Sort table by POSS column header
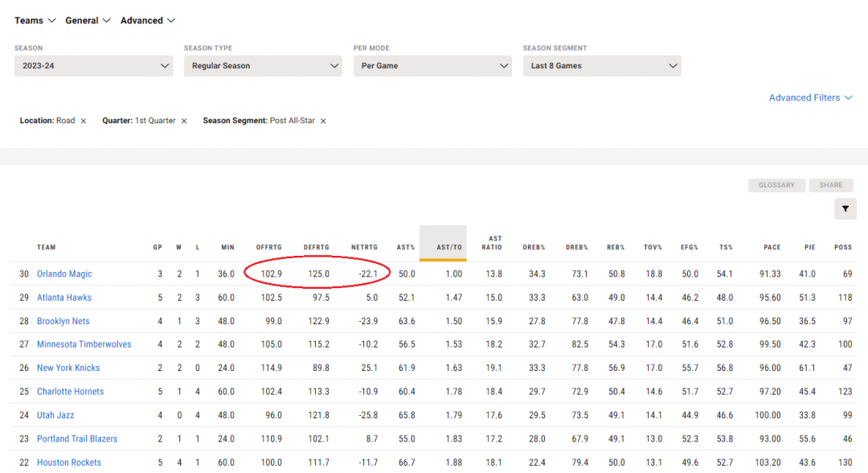 [x=843, y=248]
